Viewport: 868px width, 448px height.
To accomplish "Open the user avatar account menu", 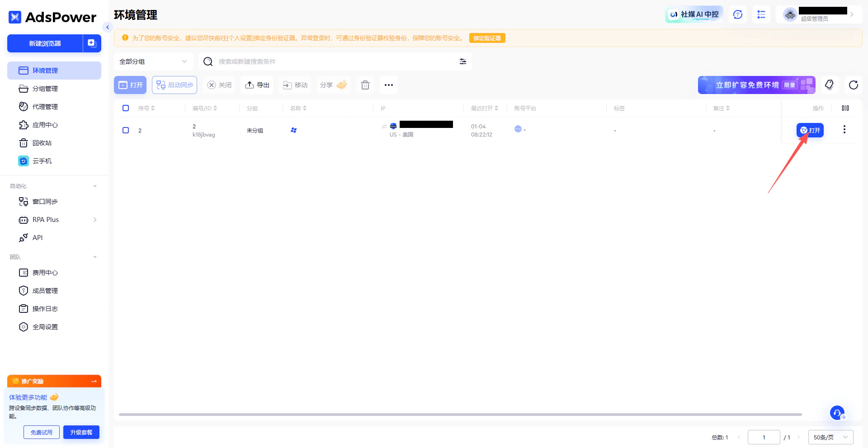I will click(x=790, y=14).
